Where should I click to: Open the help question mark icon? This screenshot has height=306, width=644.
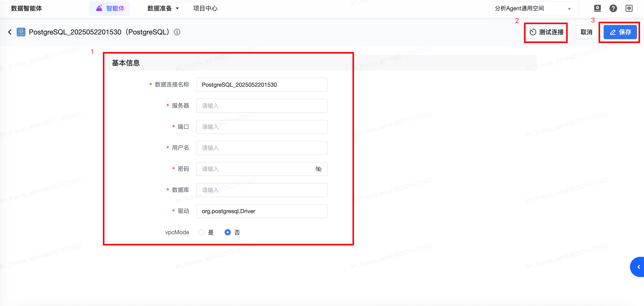pos(613,8)
